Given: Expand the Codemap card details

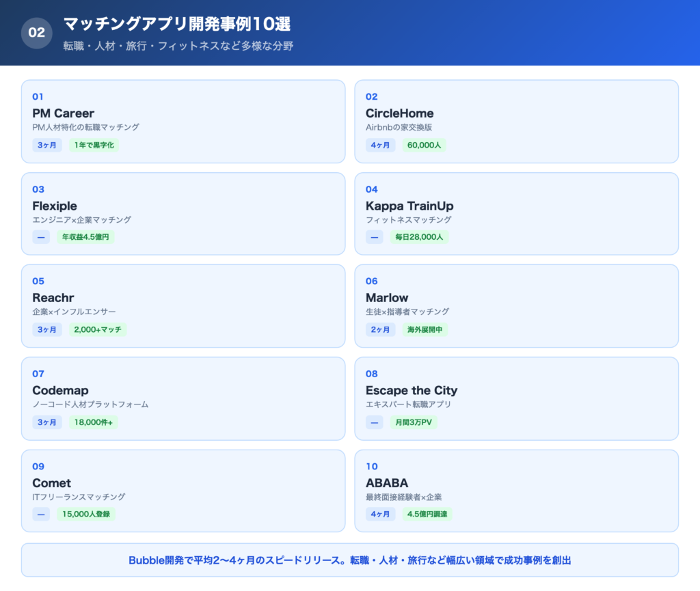Looking at the screenshot, I should tap(183, 398).
